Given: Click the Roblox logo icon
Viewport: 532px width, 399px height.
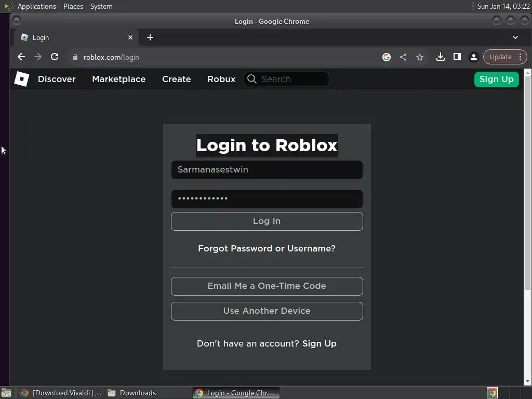Looking at the screenshot, I should click(21, 79).
